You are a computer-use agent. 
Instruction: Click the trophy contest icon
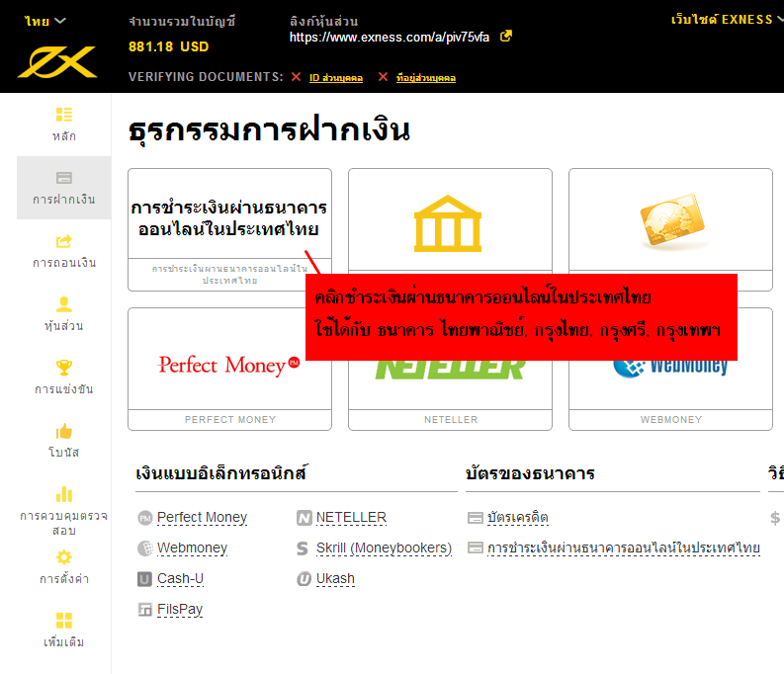[x=64, y=368]
